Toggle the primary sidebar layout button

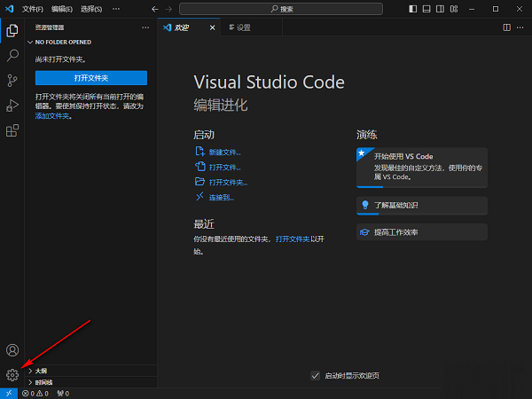click(x=412, y=8)
